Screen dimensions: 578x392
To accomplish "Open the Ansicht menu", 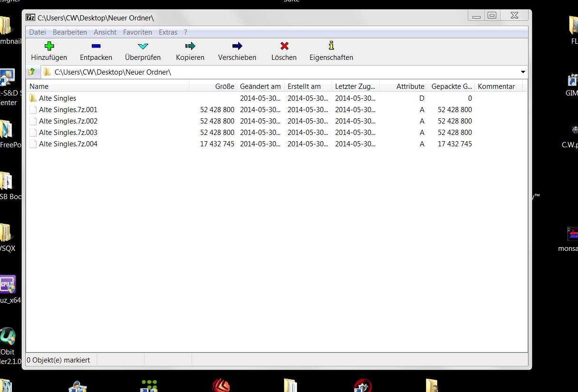I will pos(105,32).
